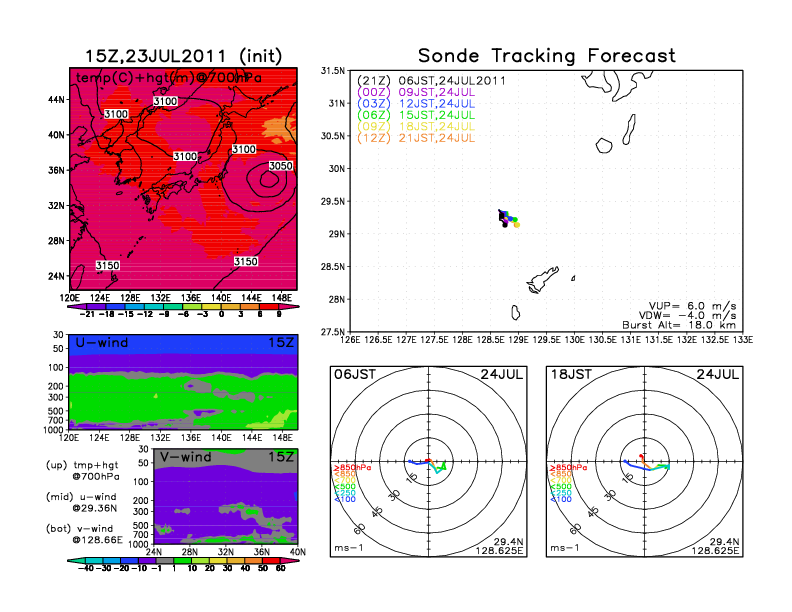The image size is (792, 612).
Task: Click the "15Z,23JUL2011 (init)" heading
Action: click(x=183, y=56)
